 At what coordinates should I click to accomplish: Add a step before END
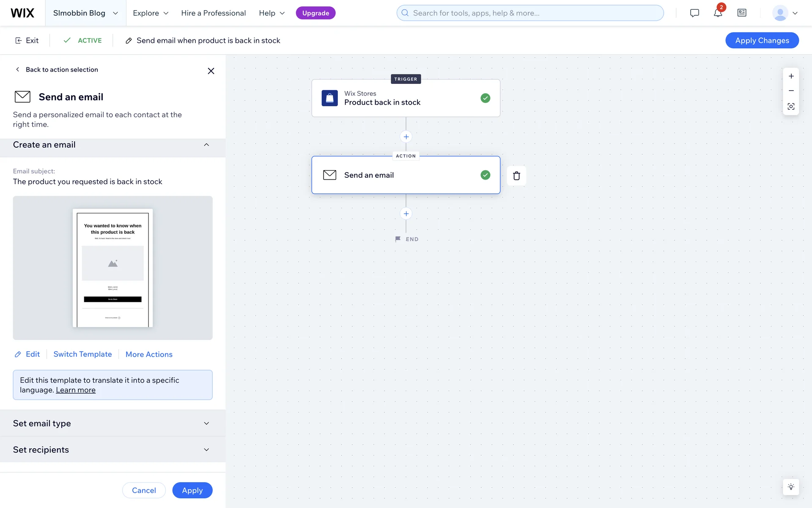click(406, 214)
